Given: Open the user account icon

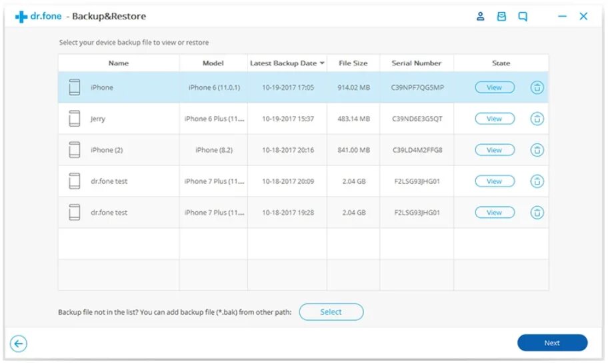Looking at the screenshot, I should (480, 16).
